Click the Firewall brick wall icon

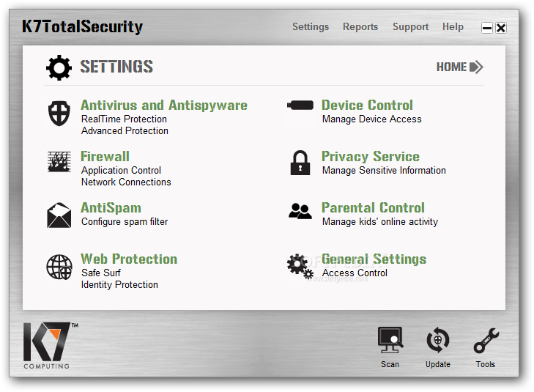[59, 162]
